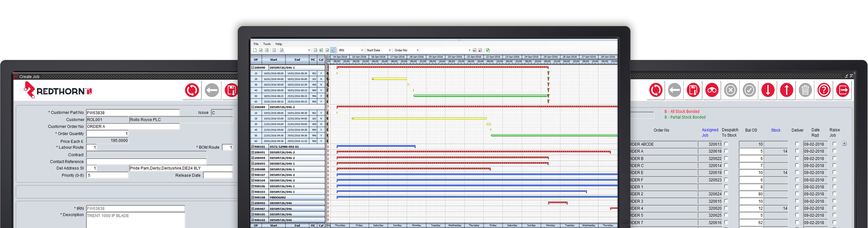The width and height of the screenshot is (868, 228).
Task: Click the Assigned Job column link
Action: (710, 132)
